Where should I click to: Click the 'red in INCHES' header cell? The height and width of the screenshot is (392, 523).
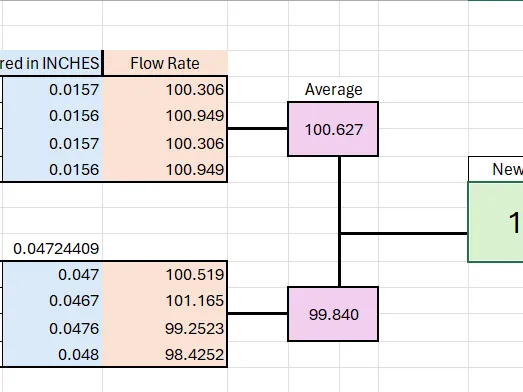pyautogui.click(x=51, y=63)
